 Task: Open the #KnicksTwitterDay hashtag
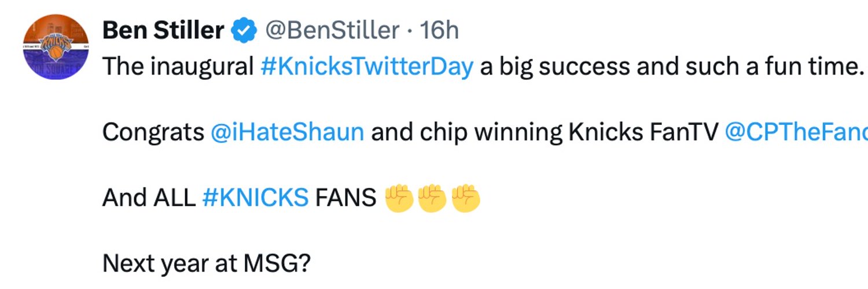point(367,68)
